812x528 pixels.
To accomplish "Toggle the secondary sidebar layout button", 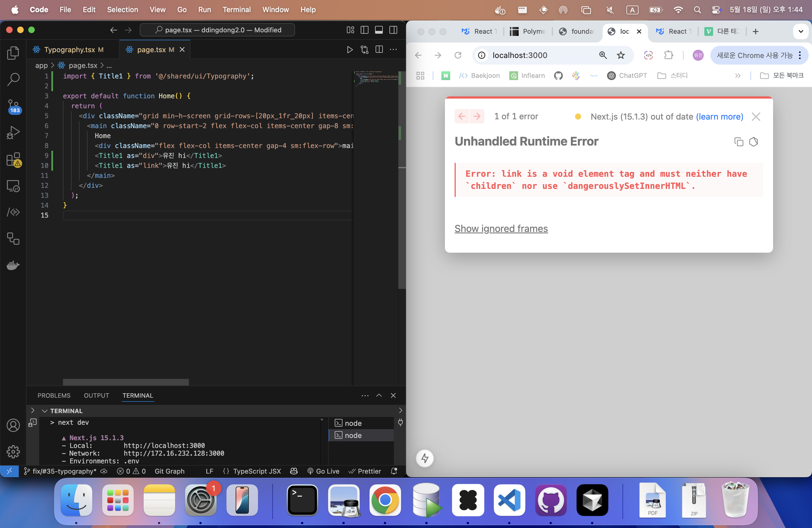I will pos(393,30).
